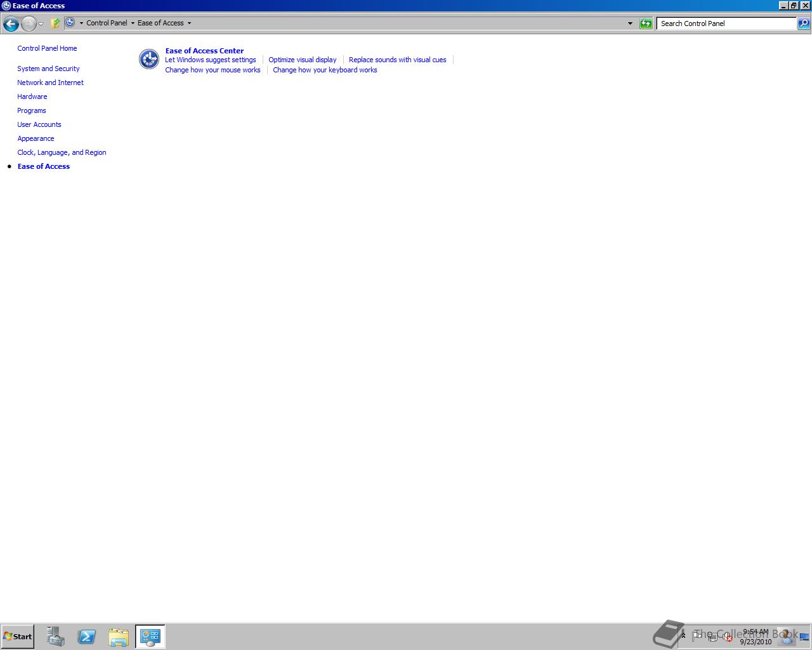
Task: Click Replace sounds with visual cues
Action: click(398, 60)
